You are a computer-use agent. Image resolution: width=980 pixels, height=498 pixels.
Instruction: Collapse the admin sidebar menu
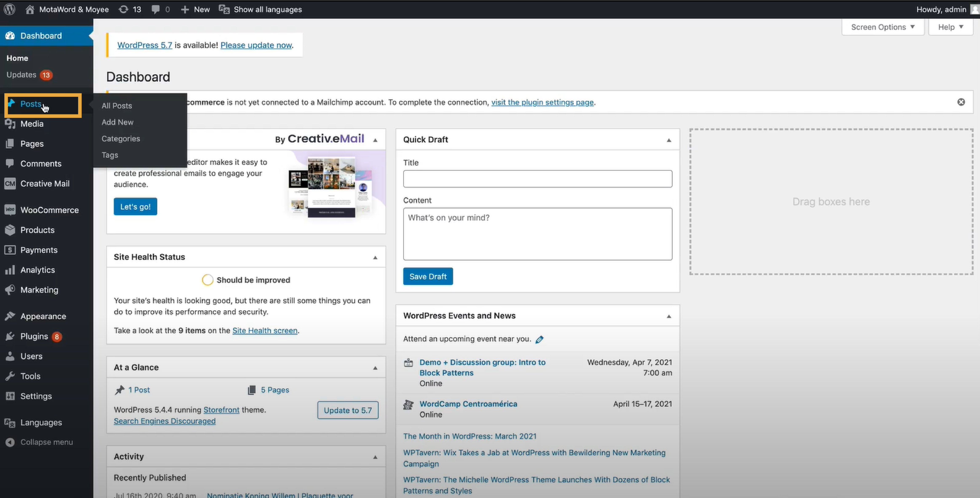[x=46, y=442]
